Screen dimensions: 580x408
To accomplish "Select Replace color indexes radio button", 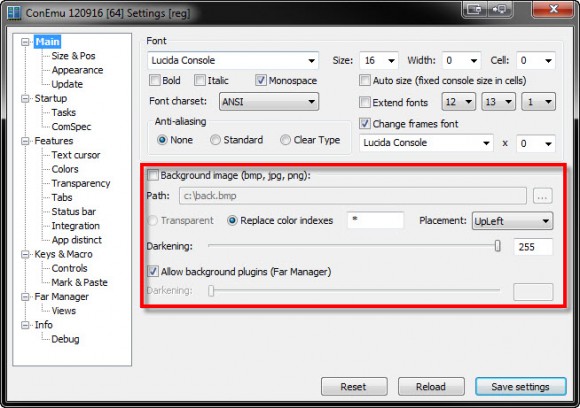I will 232,220.
